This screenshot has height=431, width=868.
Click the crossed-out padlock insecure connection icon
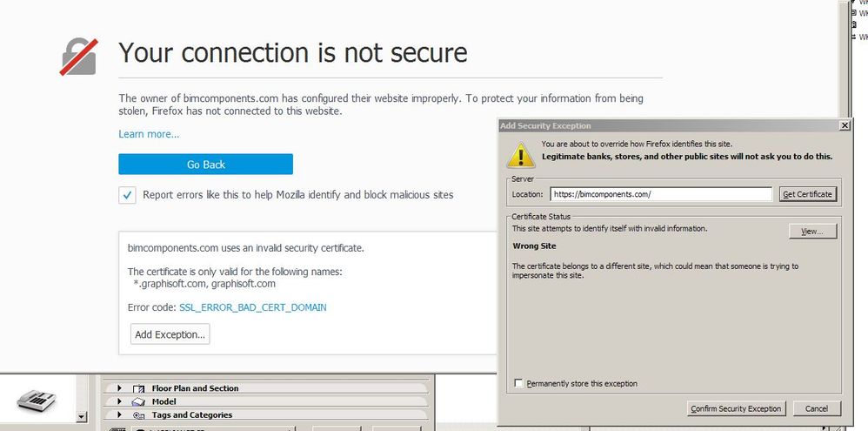(78, 55)
